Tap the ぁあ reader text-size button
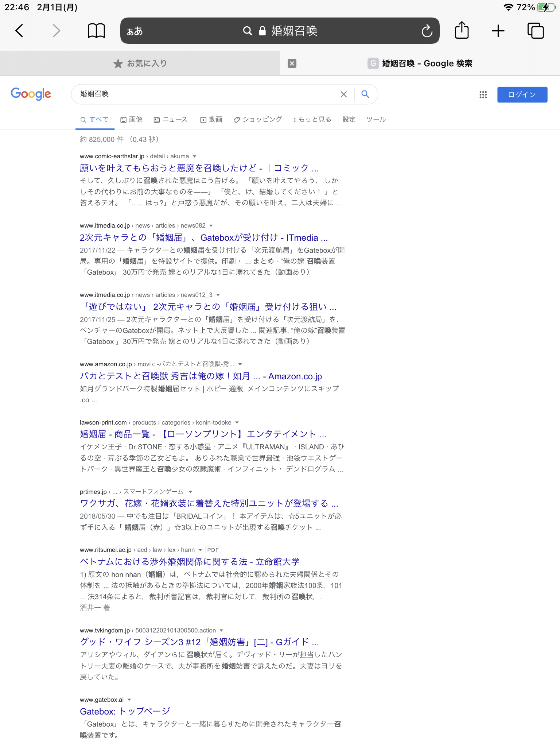Screen dimensions: 560x747 coord(135,31)
